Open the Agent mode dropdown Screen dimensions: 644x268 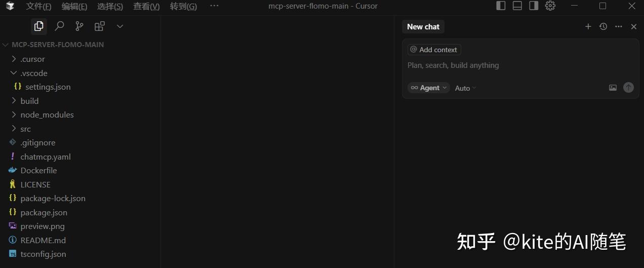pos(429,88)
